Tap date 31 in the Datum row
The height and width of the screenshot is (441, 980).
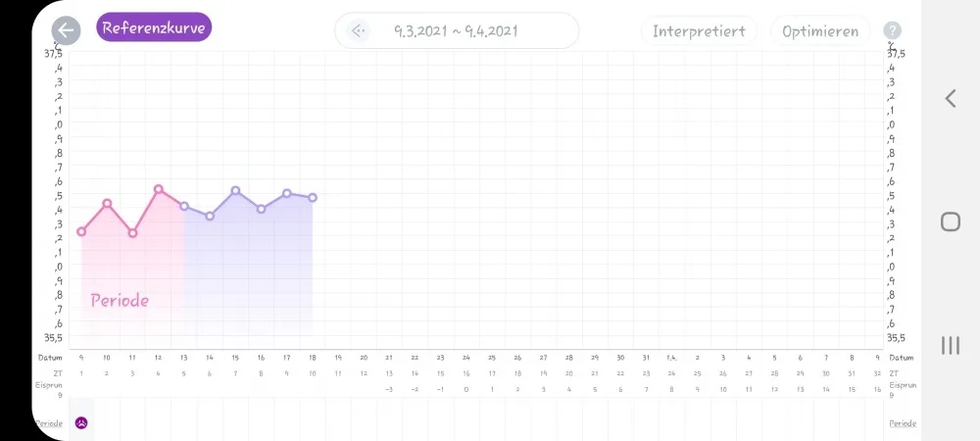pos(646,358)
